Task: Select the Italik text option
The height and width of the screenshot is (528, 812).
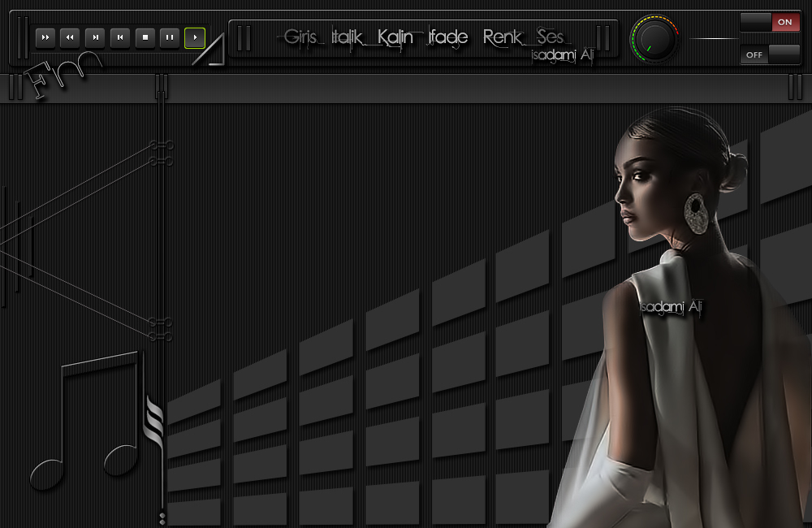Action: pos(347,37)
